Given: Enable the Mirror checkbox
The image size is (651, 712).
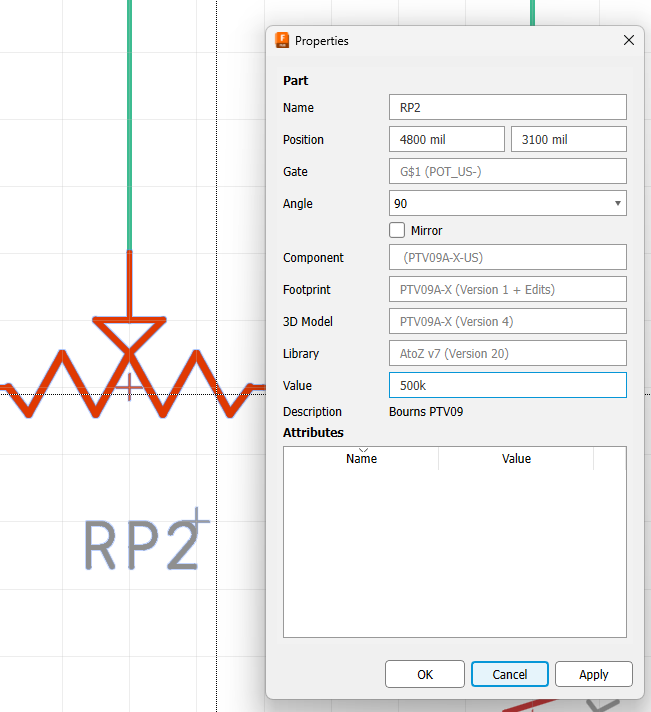Looking at the screenshot, I should pos(397,230).
